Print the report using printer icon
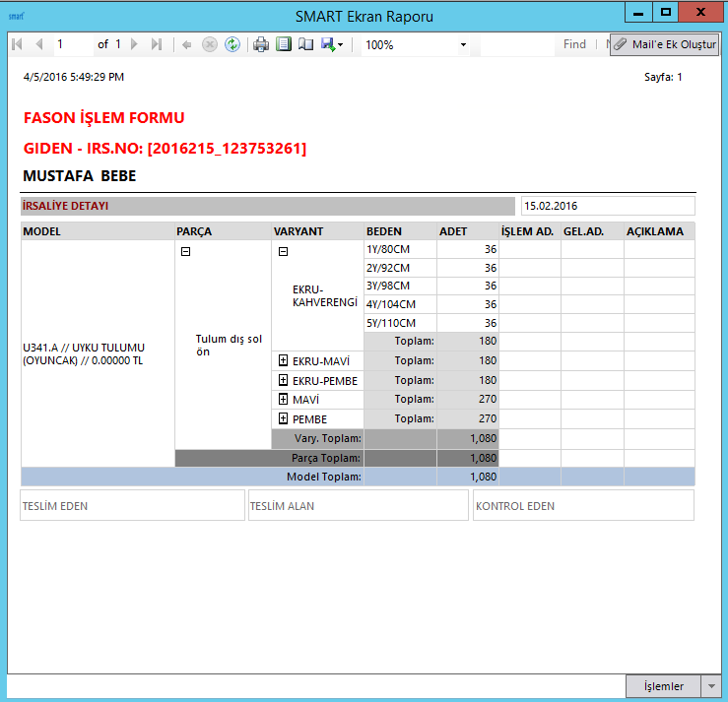Viewport: 728px width, 702px height. coord(261,44)
